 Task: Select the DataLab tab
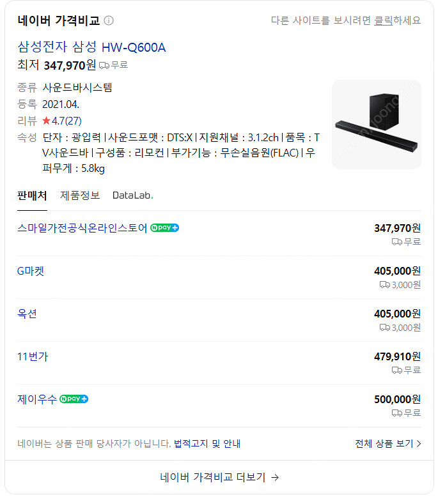(132, 195)
